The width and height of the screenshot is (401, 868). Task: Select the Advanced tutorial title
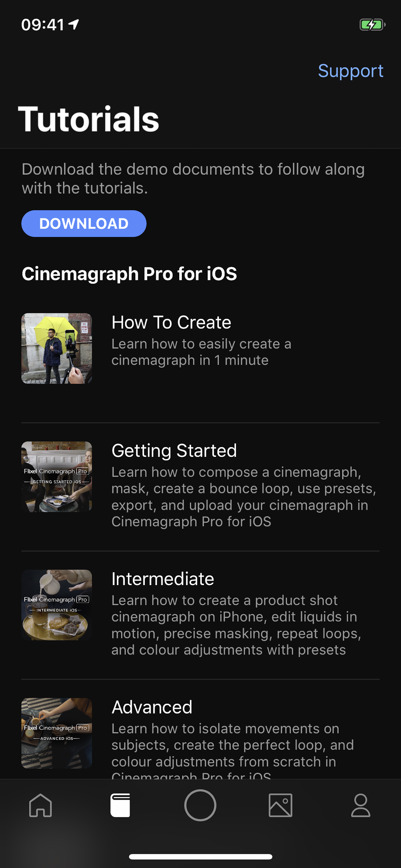[x=152, y=707]
